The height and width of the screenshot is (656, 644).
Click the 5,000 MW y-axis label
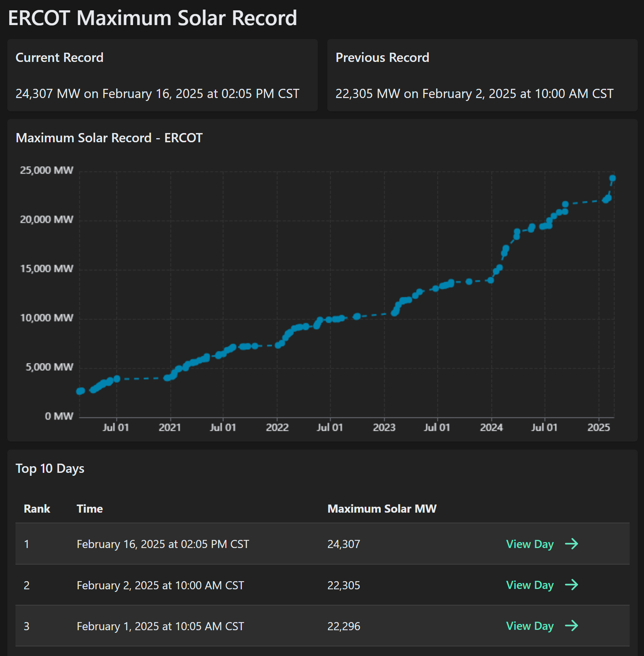[49, 367]
